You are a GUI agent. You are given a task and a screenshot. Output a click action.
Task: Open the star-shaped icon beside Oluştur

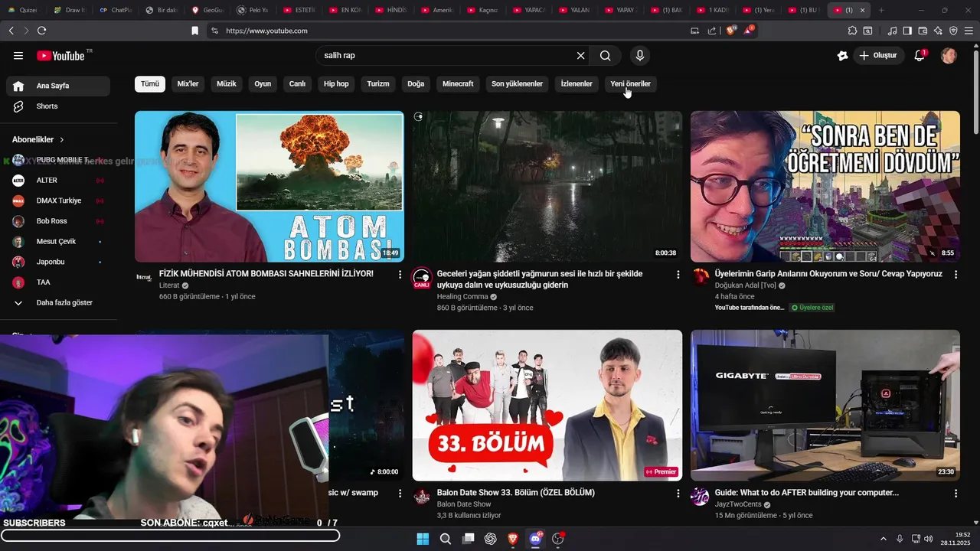(x=843, y=56)
